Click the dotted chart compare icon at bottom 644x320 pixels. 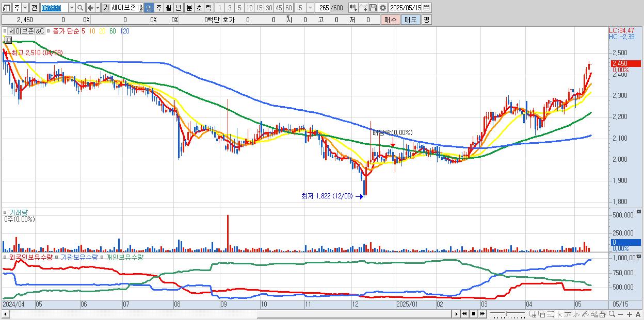(x=550, y=314)
